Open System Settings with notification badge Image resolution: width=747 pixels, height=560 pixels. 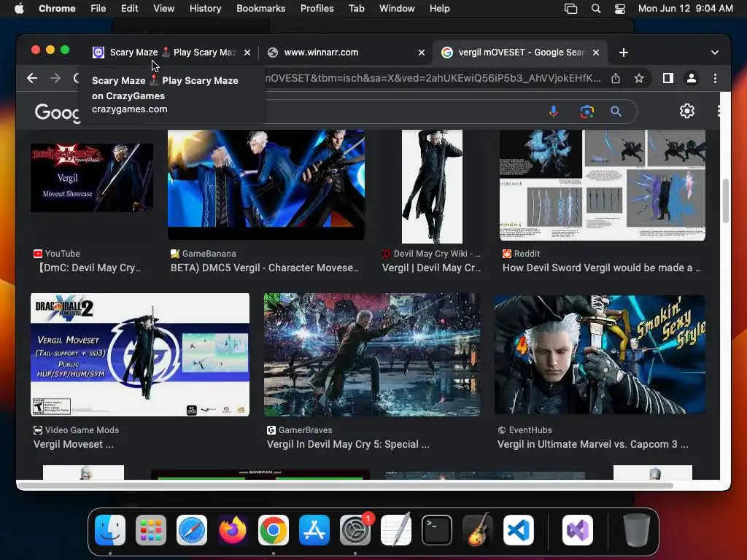(x=355, y=530)
